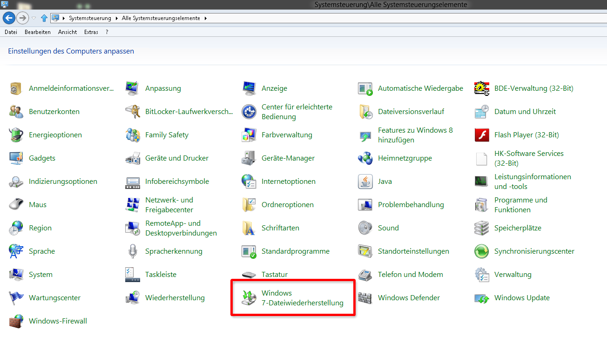Image resolution: width=607 pixels, height=364 pixels.
Task: Open the Wartungscenter flag icon
Action: coord(16,298)
